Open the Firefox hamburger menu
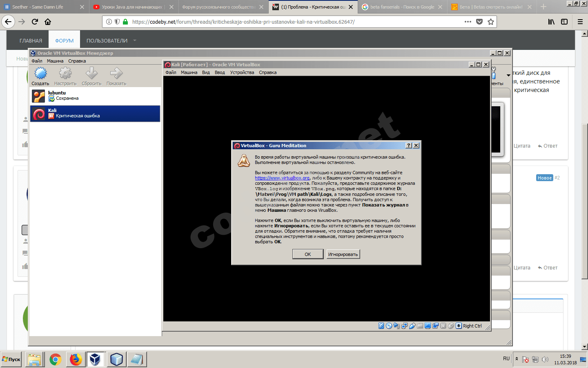This screenshot has height=368, width=588. [x=580, y=22]
